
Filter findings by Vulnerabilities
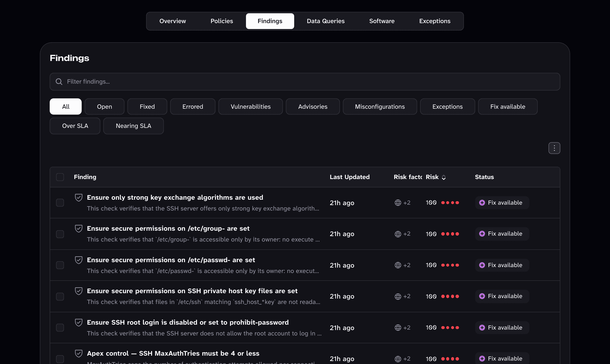click(251, 106)
